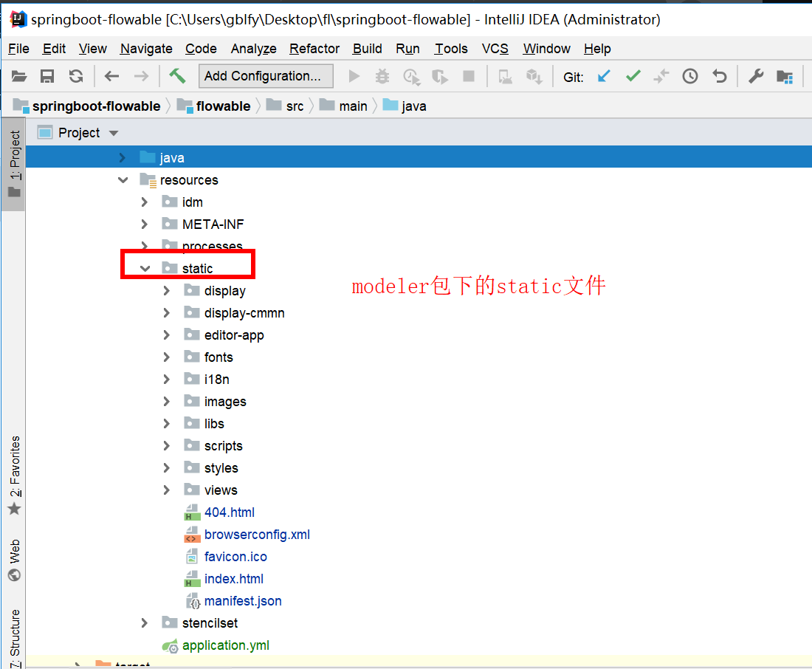Expand the editor-app folder
This screenshot has height=669, width=812.
[x=166, y=335]
